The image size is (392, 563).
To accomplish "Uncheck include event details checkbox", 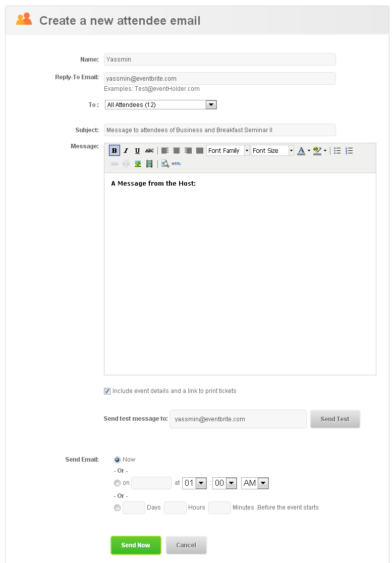I will coord(107,391).
